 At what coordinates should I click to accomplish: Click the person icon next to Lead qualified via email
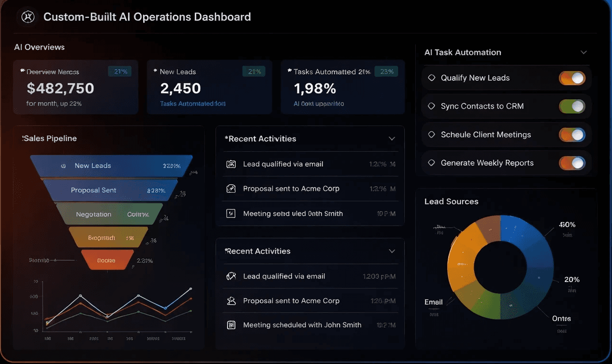tap(231, 276)
